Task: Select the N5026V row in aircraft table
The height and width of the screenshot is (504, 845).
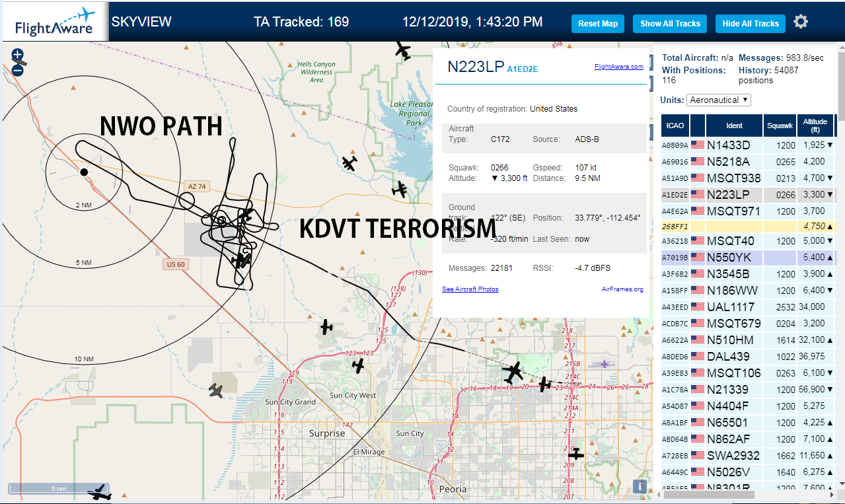Action: (x=748, y=472)
